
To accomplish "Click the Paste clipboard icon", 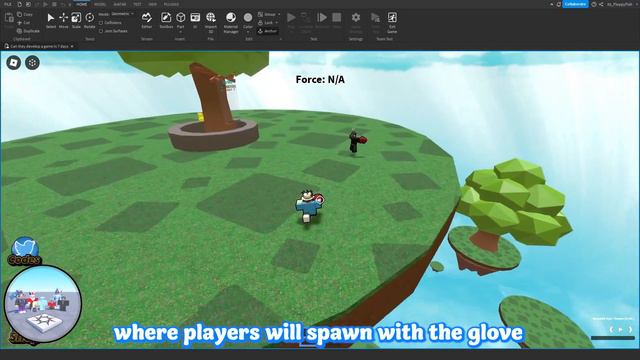I will coord(9,19).
